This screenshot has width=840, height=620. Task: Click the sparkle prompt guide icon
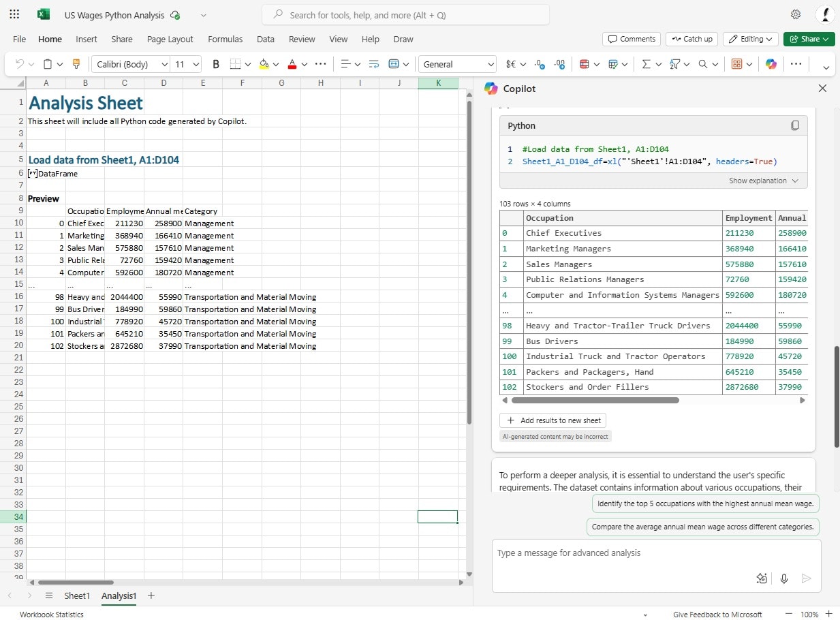[762, 578]
